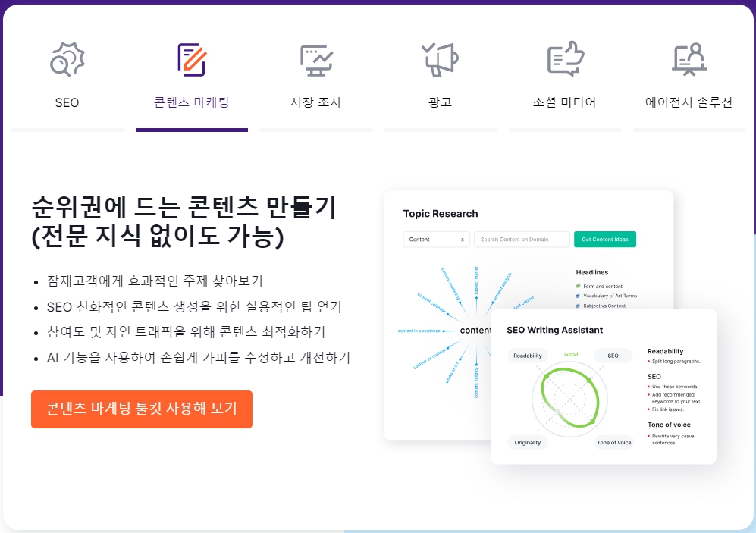
Task: Click the market research monitor chart icon
Action: tap(316, 60)
